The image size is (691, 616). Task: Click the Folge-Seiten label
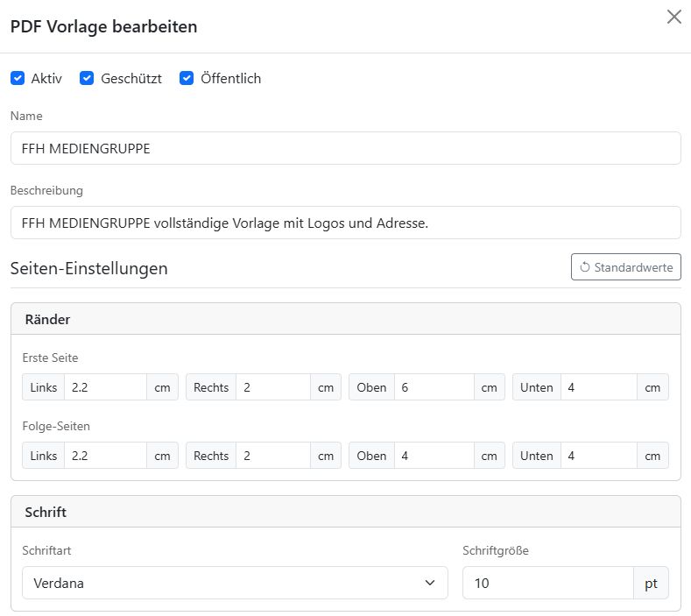pyautogui.click(x=56, y=426)
